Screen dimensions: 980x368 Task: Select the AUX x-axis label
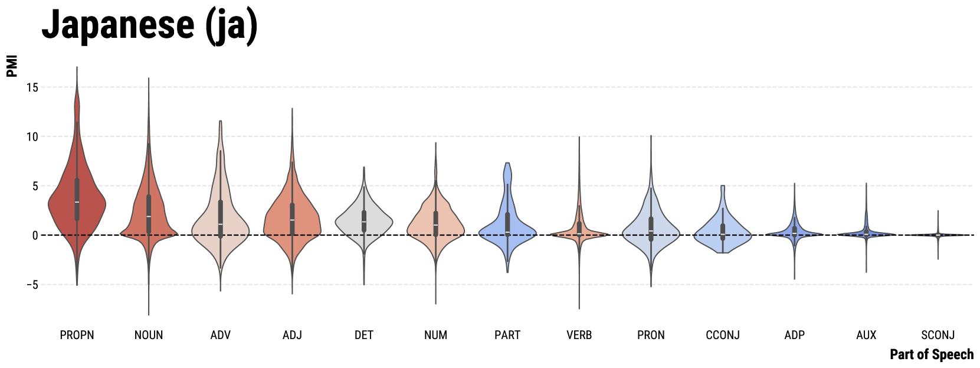(866, 336)
